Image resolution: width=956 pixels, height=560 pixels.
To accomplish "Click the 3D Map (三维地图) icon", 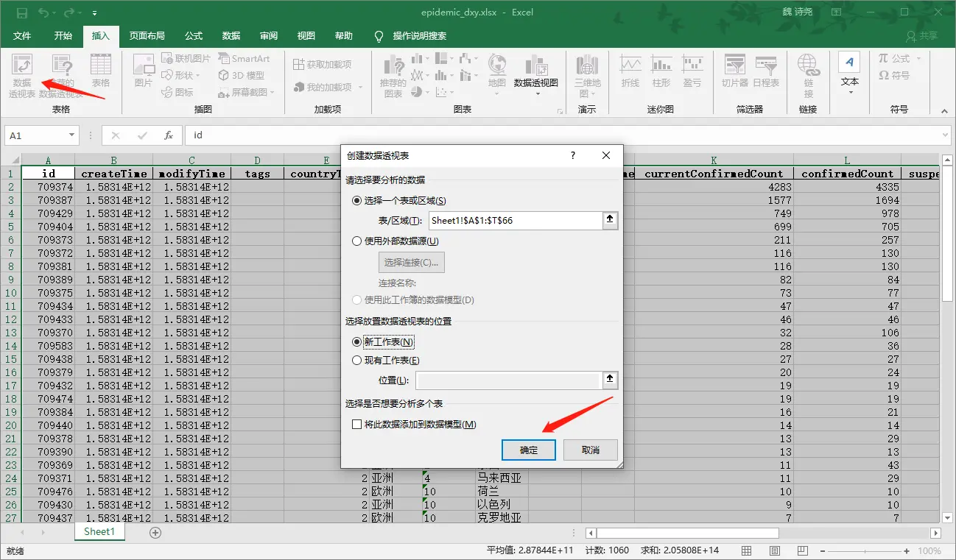I will 587,76.
